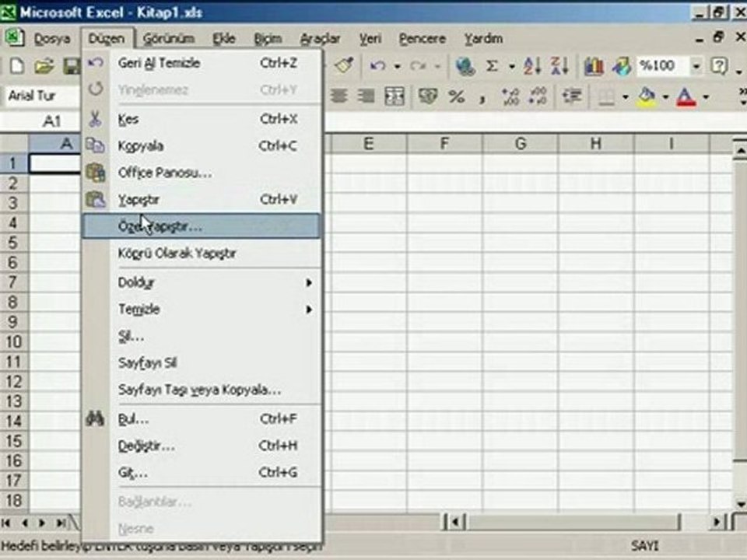The image size is (747, 560).
Task: Choose Yapıştır Ctrl+V menu entry
Action: point(201,200)
